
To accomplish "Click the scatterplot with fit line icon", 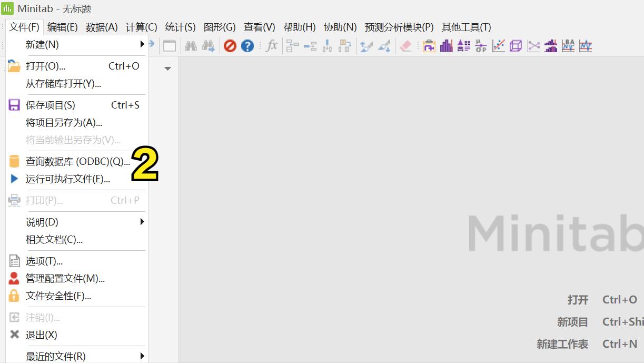I will [x=498, y=46].
